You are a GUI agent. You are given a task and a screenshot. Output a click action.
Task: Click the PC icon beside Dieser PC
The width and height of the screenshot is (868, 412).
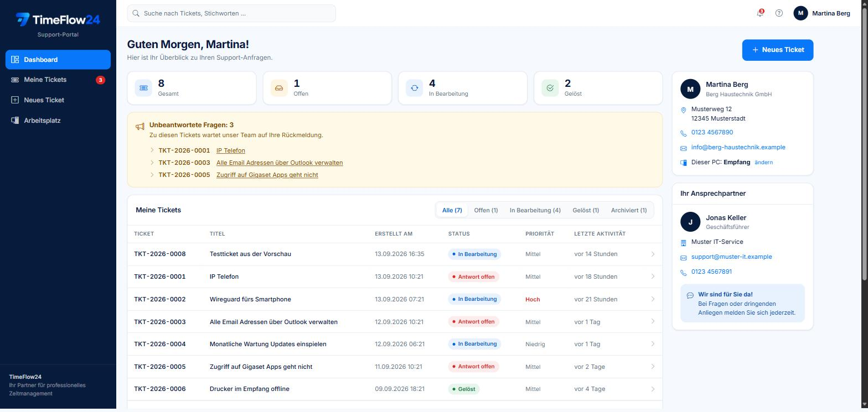pos(683,163)
